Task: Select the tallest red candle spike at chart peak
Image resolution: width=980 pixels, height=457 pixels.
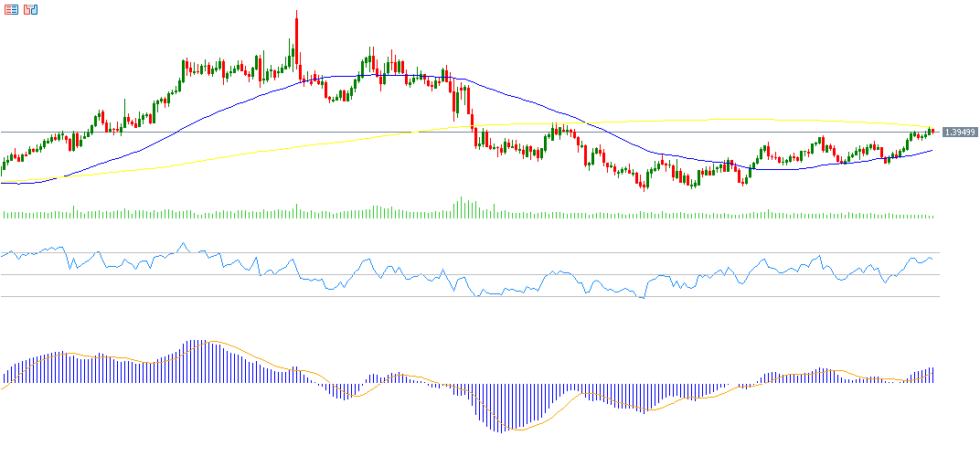Action: point(296,37)
